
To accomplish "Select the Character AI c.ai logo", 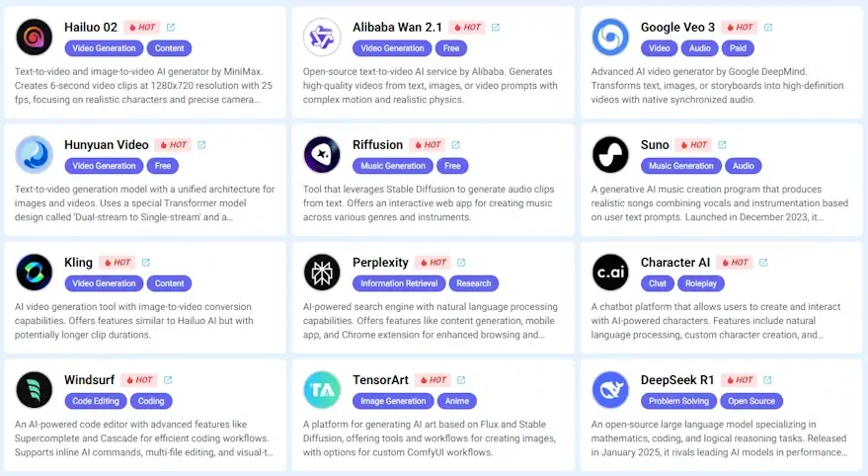I will click(x=610, y=273).
